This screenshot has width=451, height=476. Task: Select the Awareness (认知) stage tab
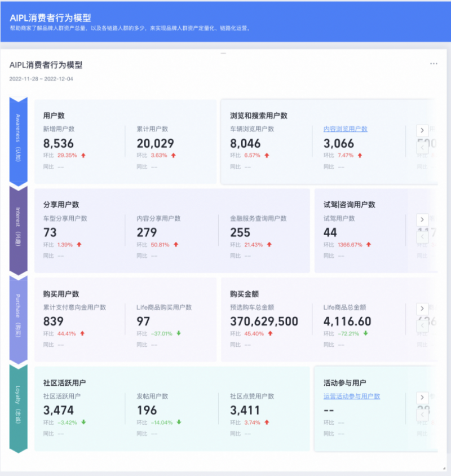18,141
